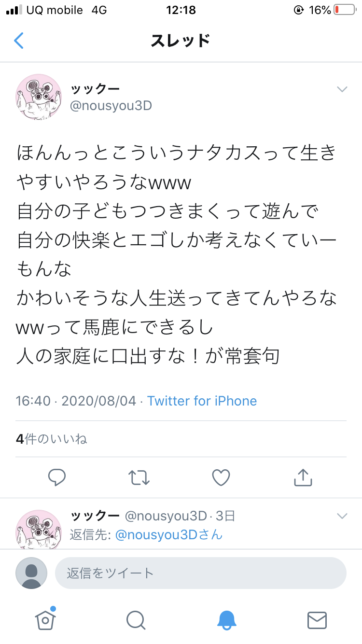This screenshot has width=362, height=644.
Task: Reply to the tweet via speech bubble icon
Action: click(57, 477)
